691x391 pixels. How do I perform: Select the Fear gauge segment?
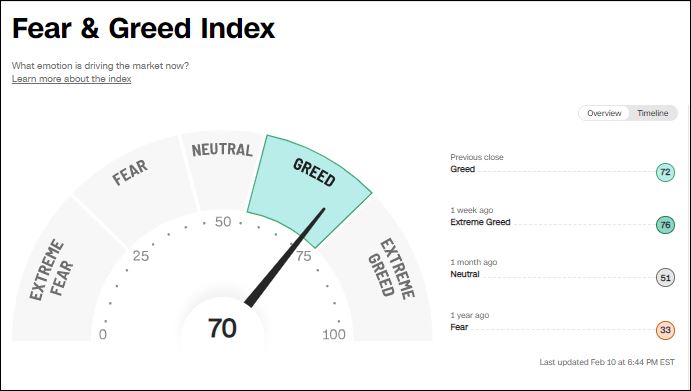tap(132, 185)
